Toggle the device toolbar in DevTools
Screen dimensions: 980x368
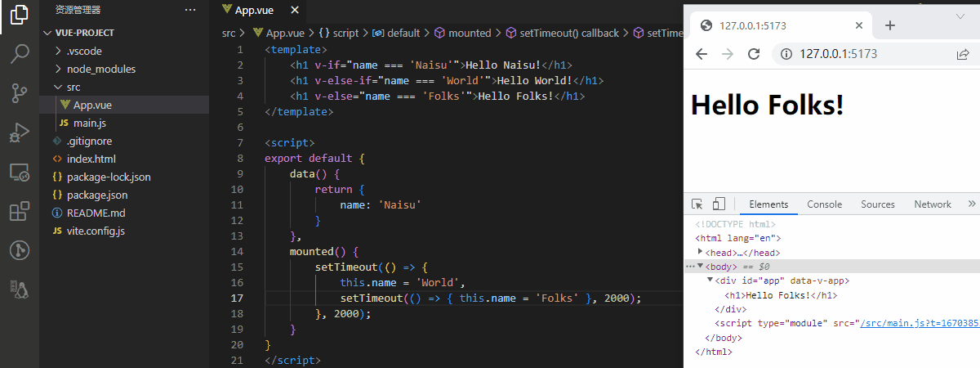[x=719, y=204]
